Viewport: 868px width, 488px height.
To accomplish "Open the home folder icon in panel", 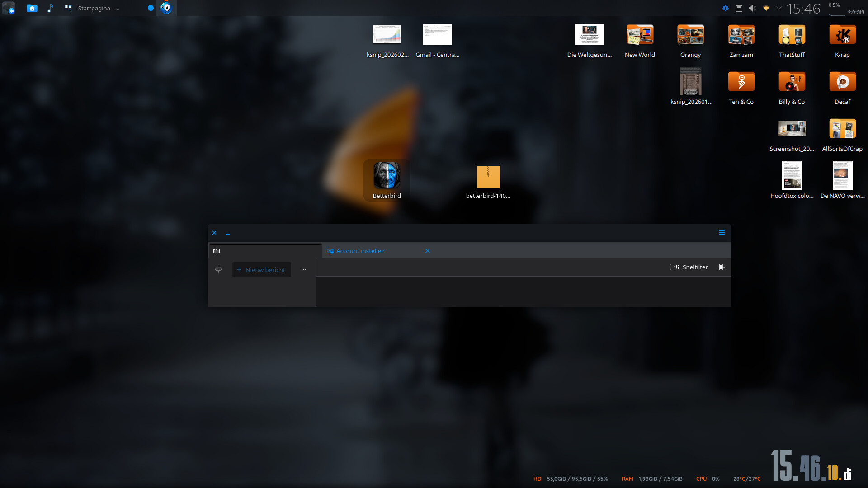I will click(32, 8).
